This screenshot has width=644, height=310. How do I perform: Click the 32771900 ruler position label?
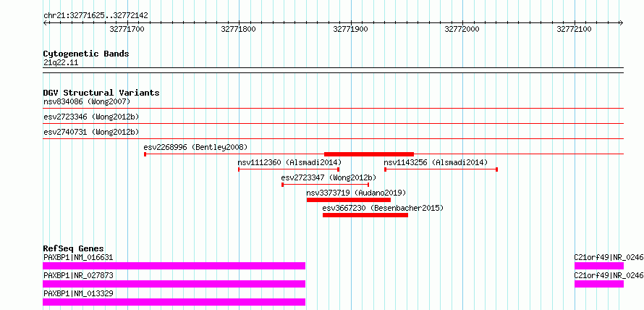[x=351, y=29]
